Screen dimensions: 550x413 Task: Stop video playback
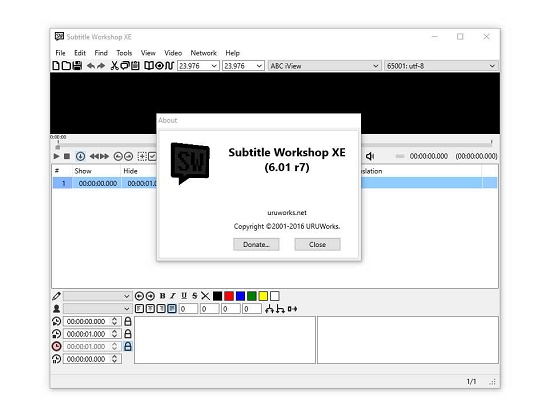67,156
